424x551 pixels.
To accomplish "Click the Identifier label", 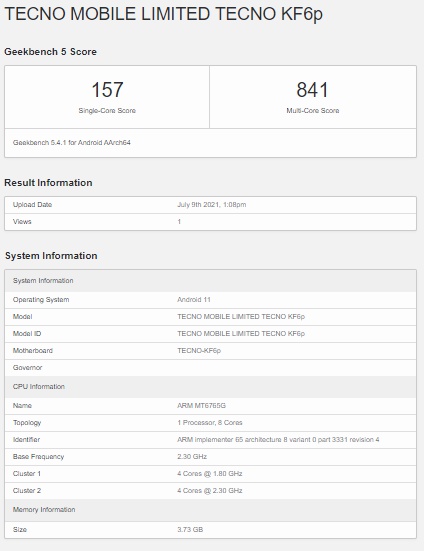I will (x=26, y=440).
